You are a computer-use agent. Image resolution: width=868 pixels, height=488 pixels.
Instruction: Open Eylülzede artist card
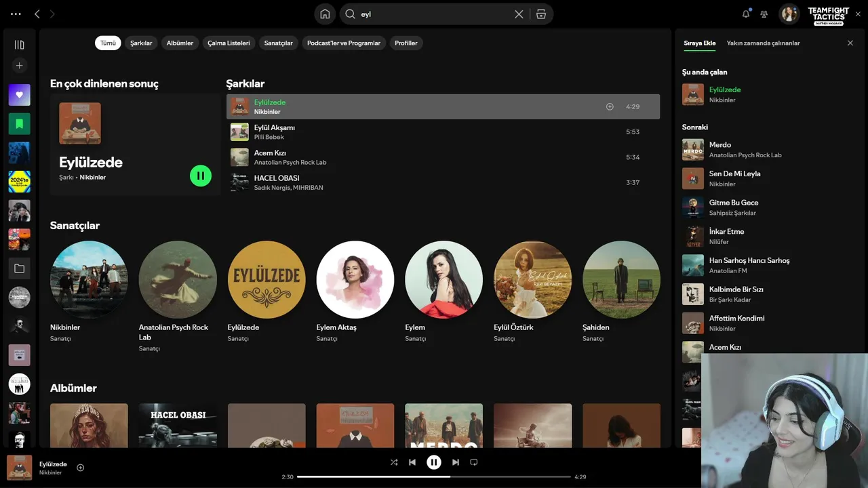pos(267,291)
